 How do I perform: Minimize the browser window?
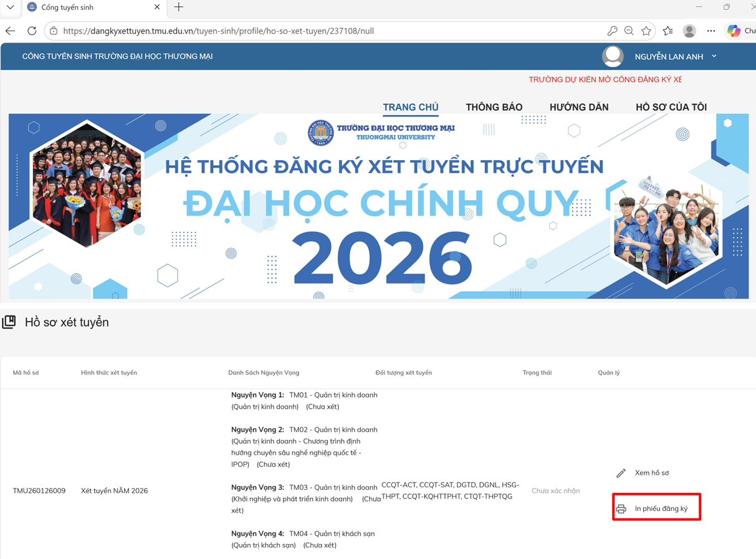point(699,7)
